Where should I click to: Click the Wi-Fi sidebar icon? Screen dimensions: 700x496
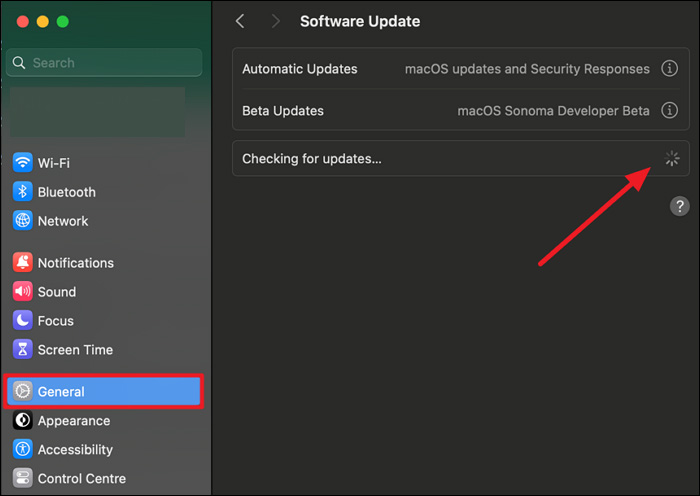[22, 163]
